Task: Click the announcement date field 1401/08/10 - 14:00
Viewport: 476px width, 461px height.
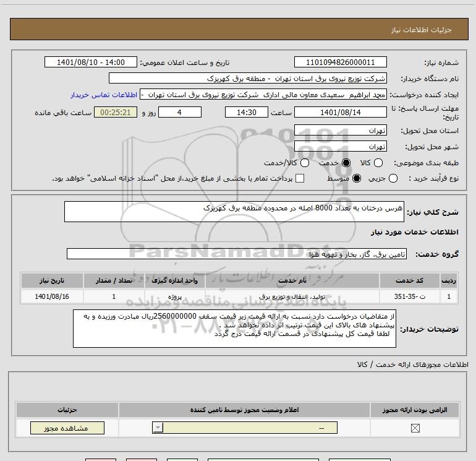Action: 91,62
